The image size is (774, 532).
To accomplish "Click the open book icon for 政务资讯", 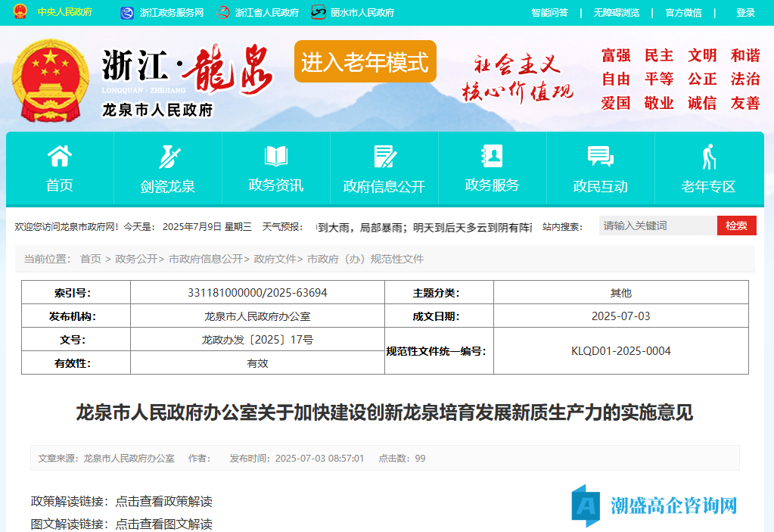I will tap(276, 157).
